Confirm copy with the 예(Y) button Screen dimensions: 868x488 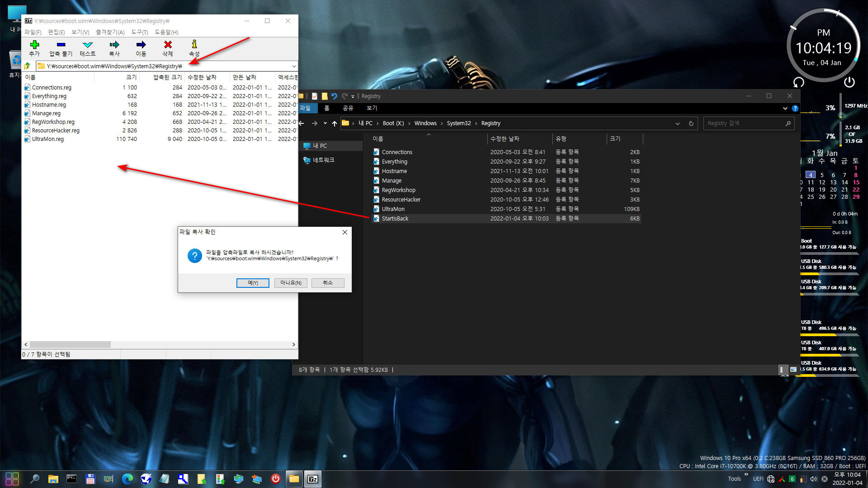click(253, 283)
